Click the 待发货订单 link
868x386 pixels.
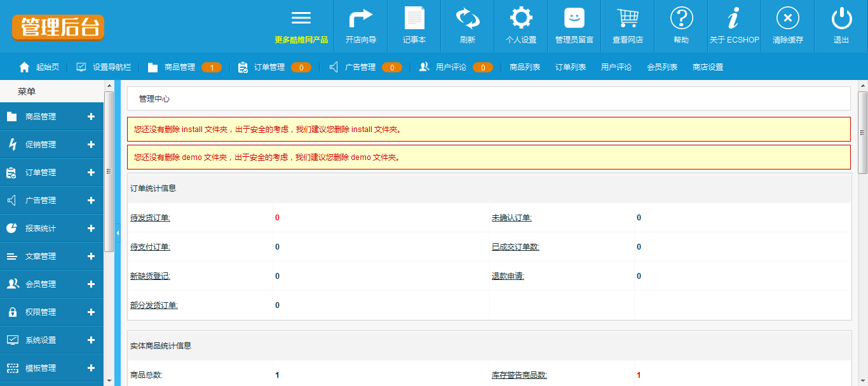(150, 218)
